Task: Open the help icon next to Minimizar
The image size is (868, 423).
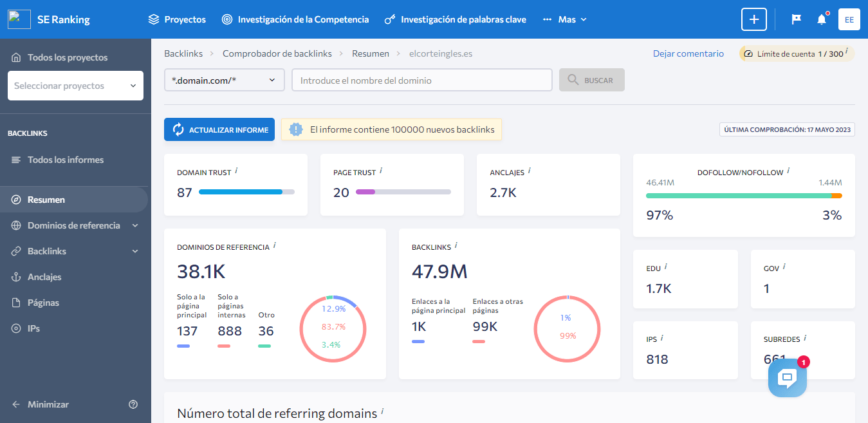Action: tap(133, 404)
